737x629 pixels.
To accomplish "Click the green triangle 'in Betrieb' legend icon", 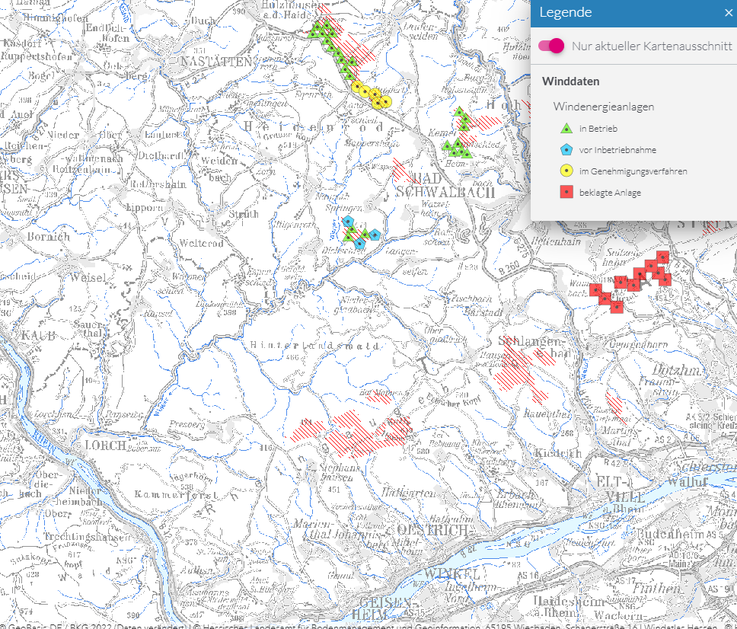I will [566, 128].
